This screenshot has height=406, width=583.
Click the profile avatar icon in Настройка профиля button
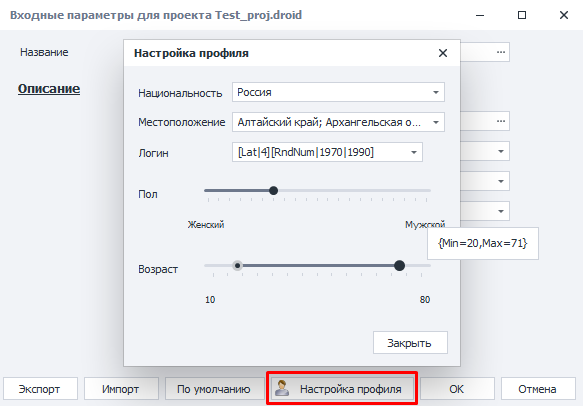[x=282, y=389]
